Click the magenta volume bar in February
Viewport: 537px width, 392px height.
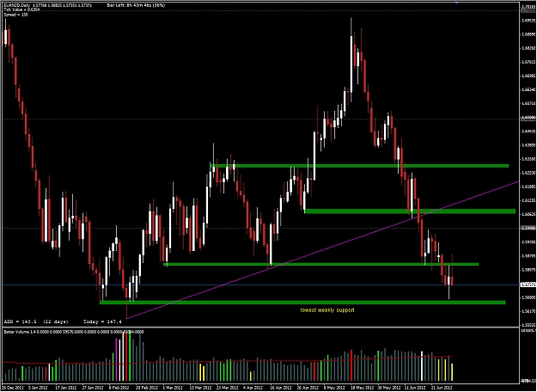pyautogui.click(x=117, y=359)
